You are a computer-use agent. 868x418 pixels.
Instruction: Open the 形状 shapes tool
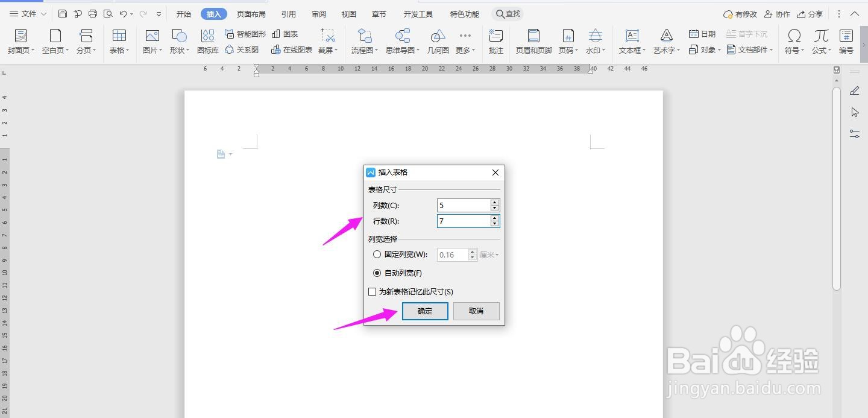pos(179,42)
